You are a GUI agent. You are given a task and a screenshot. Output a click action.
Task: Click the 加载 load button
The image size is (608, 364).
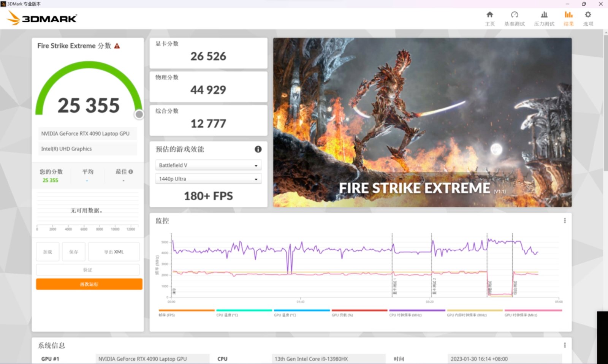pos(47,252)
